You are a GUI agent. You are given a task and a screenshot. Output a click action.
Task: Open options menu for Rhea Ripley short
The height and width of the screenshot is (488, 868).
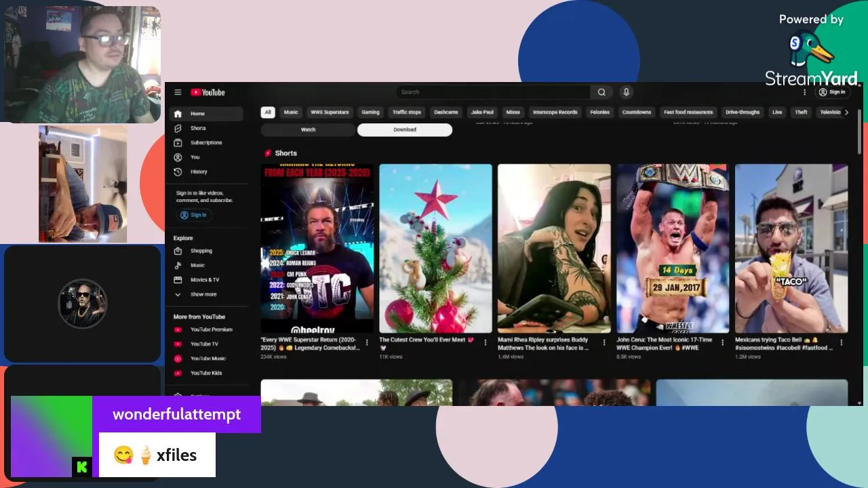point(604,343)
